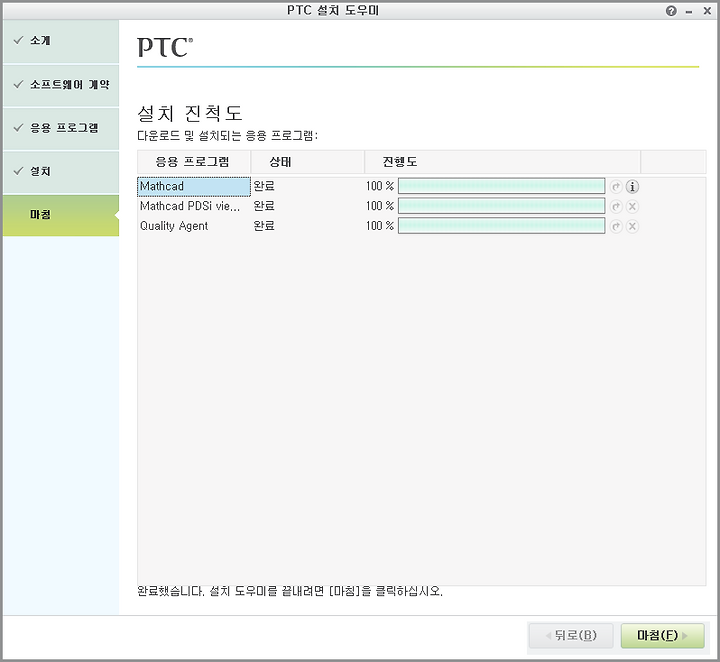This screenshot has width=720, height=662.
Task: Go to 설치 step in sidebar
Action: pyautogui.click(x=61, y=172)
